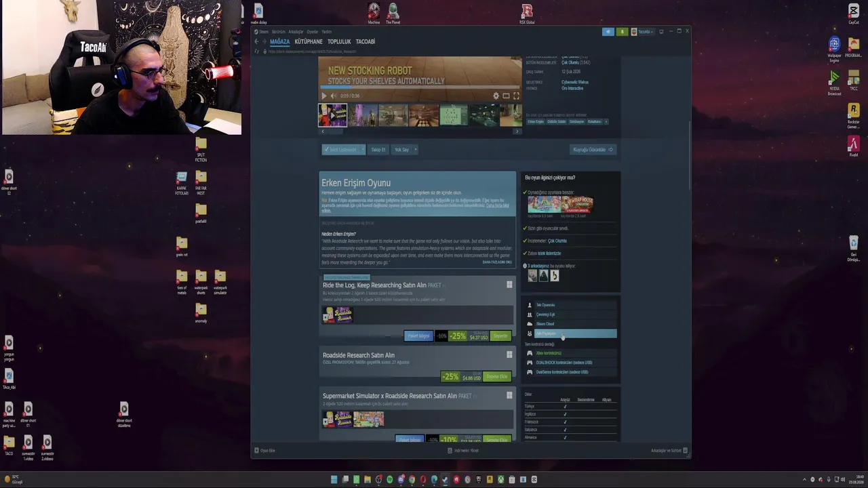
Task: Go forward with the Steam forward arrow
Action: [264, 41]
